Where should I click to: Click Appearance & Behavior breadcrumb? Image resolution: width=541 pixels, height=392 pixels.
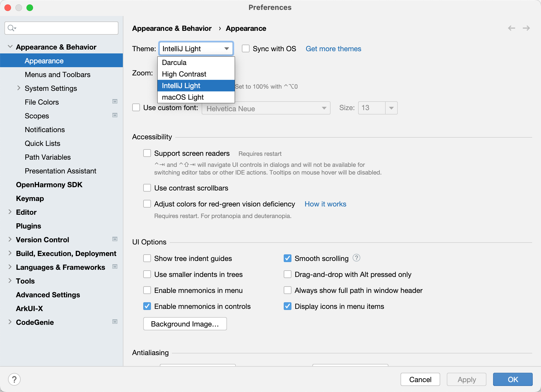(172, 28)
